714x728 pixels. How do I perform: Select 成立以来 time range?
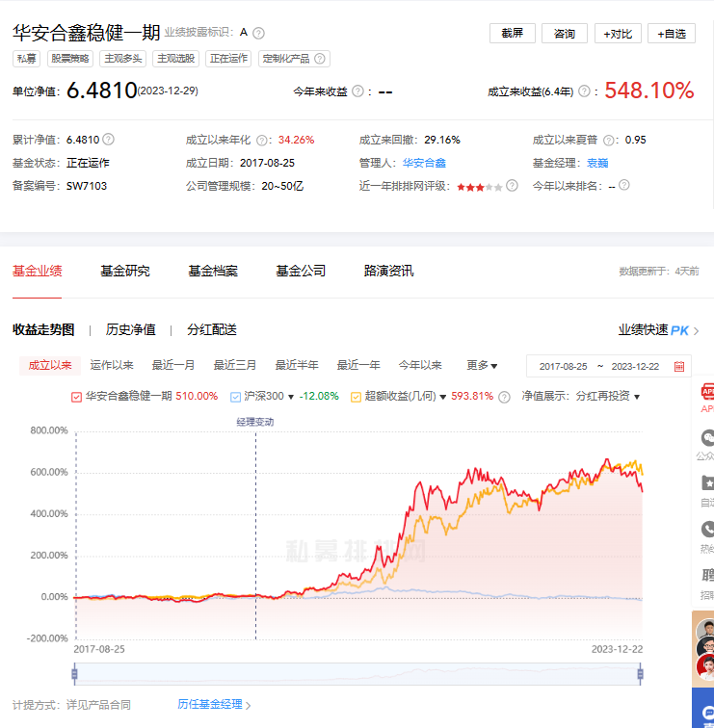click(x=50, y=365)
